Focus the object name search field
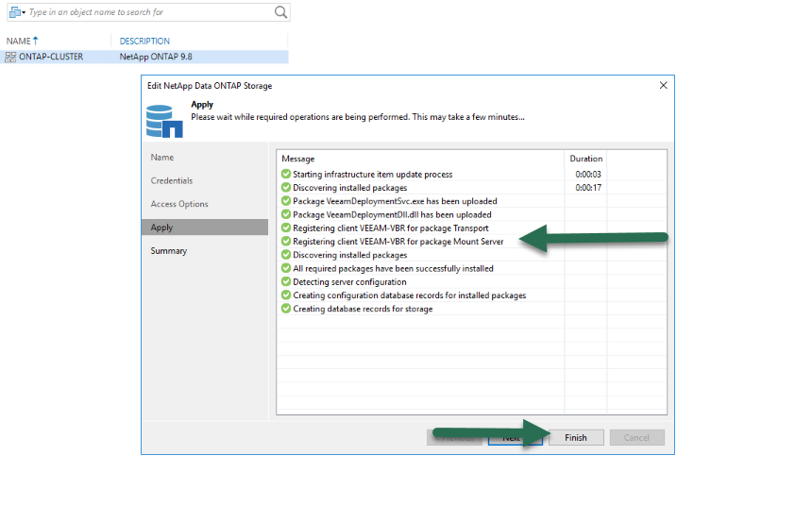Viewport: 812px width, 506px height. (x=150, y=12)
